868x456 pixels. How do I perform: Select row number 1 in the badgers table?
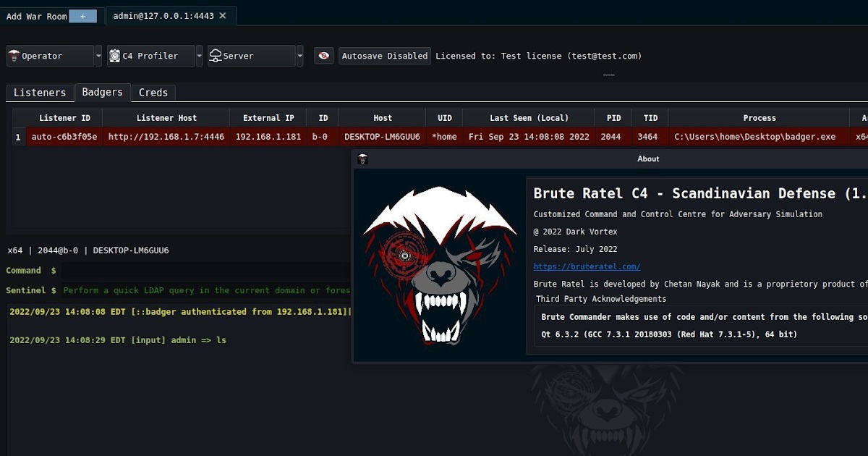tap(18, 136)
